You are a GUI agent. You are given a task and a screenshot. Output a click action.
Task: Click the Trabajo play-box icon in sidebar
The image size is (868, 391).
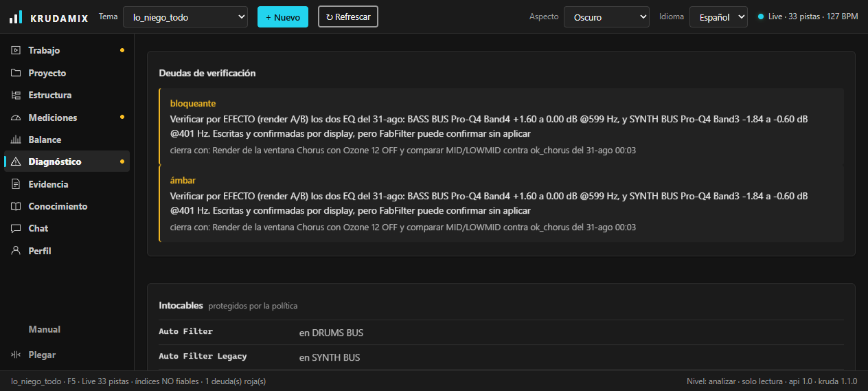pos(16,50)
